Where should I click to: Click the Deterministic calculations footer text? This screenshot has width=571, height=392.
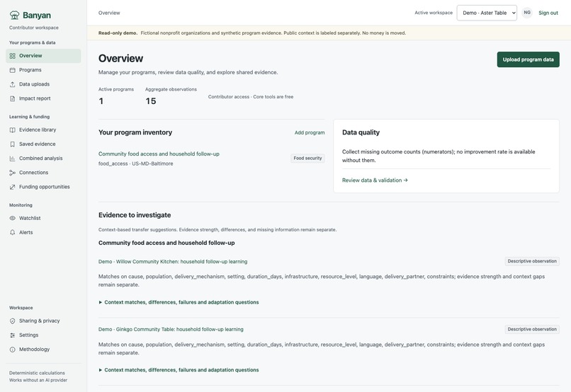(x=37, y=373)
